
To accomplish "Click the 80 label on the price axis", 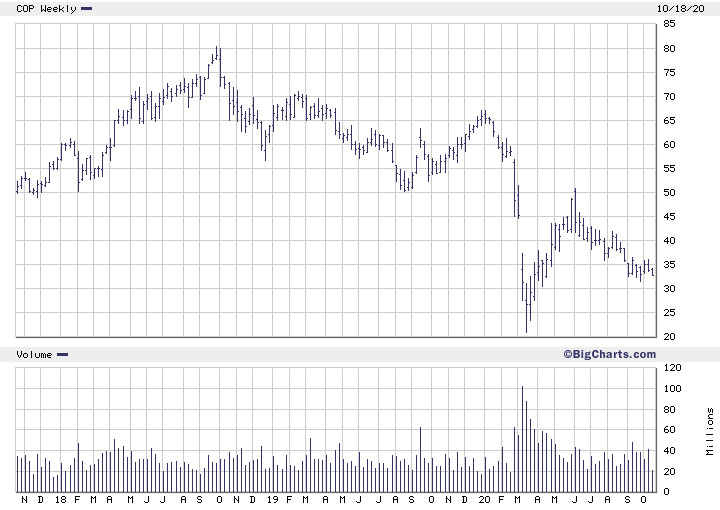I will coord(669,48).
